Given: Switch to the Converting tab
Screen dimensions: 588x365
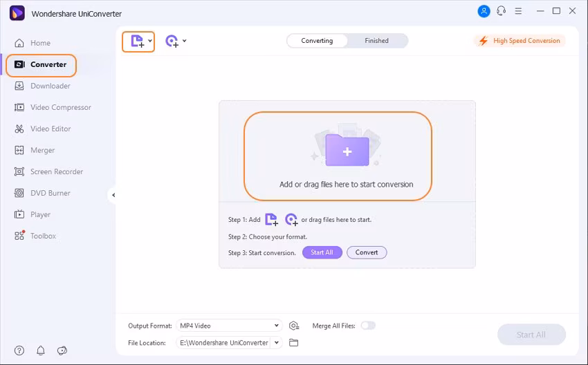Looking at the screenshot, I should click(x=317, y=41).
